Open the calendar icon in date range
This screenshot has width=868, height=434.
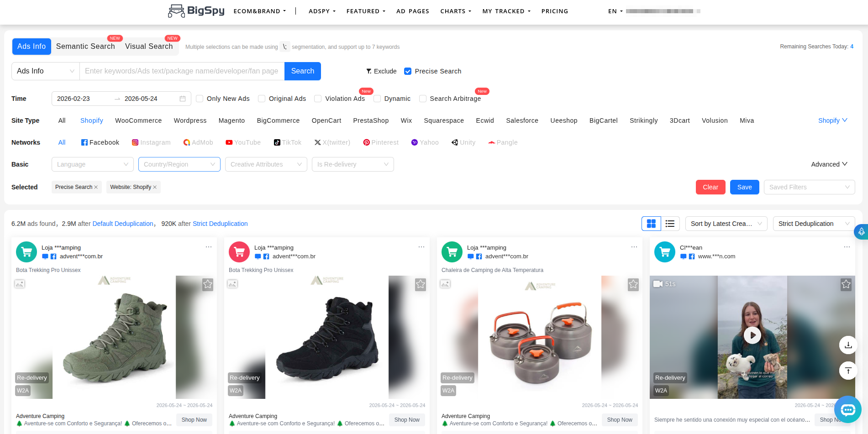(x=183, y=99)
